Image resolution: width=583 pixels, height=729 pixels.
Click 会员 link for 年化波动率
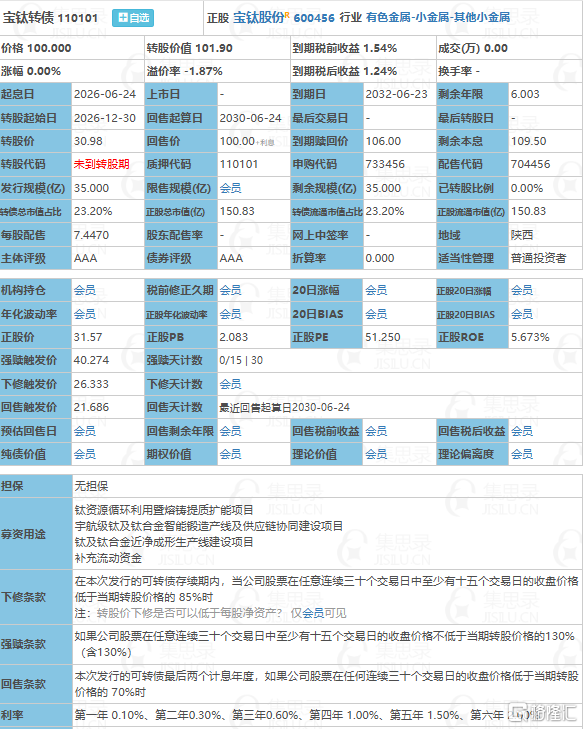85,314
